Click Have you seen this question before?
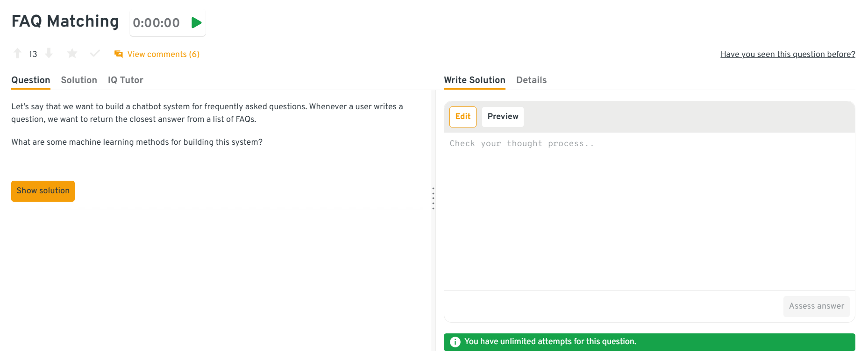Screen dimensions: 868x360 pos(788,54)
